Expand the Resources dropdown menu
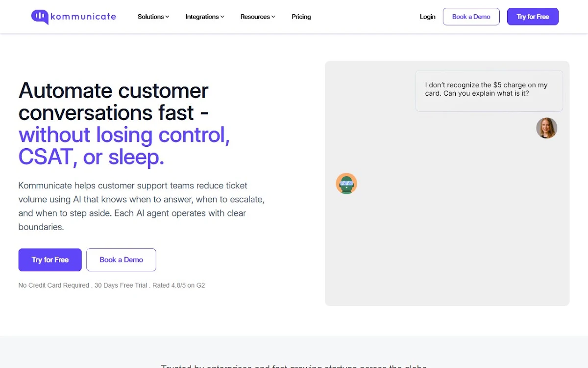 click(x=258, y=17)
